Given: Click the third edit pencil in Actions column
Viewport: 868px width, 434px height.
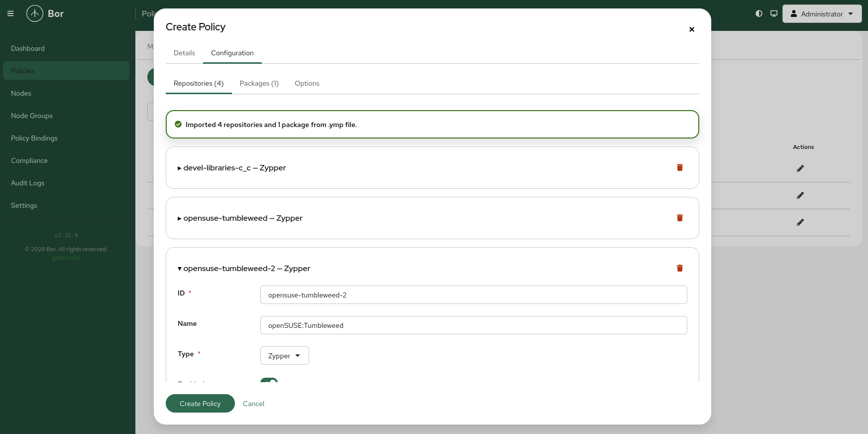Looking at the screenshot, I should click(x=800, y=222).
